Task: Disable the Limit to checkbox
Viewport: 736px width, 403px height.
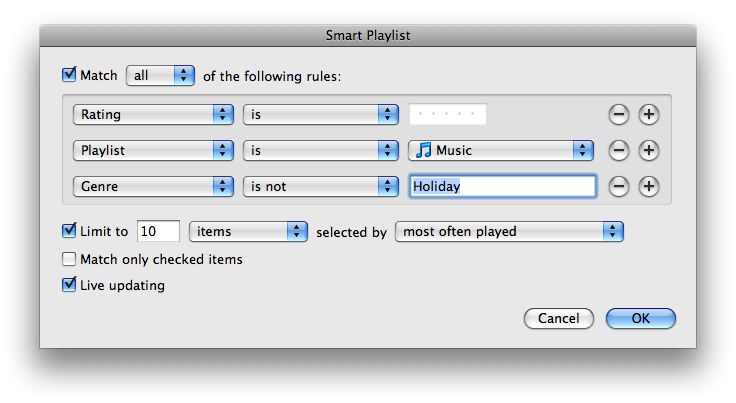Action: tap(69, 231)
